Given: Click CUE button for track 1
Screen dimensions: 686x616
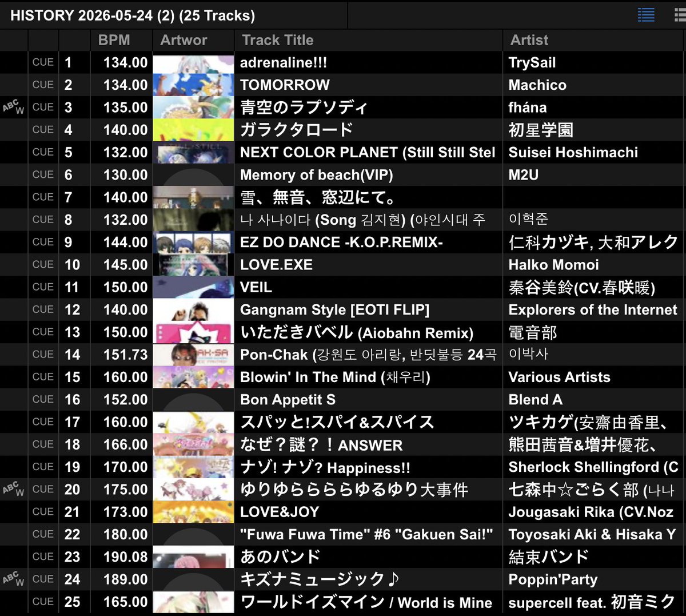Looking at the screenshot, I should tap(43, 62).
